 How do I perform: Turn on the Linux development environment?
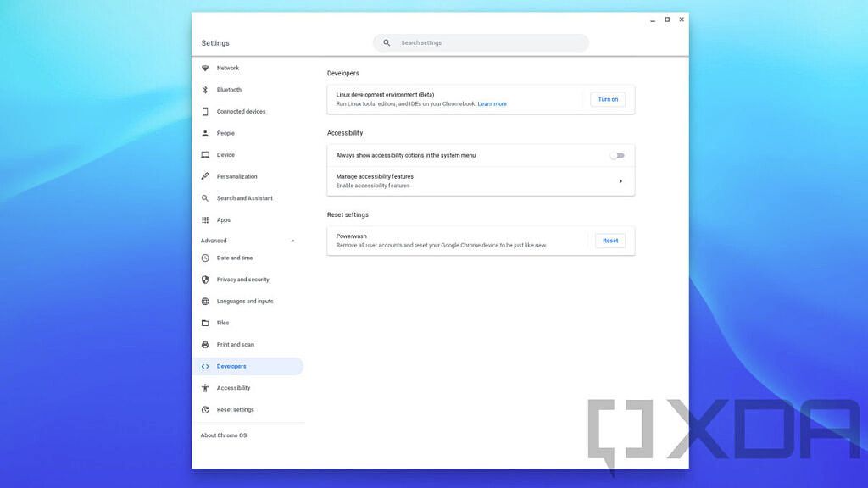607,99
